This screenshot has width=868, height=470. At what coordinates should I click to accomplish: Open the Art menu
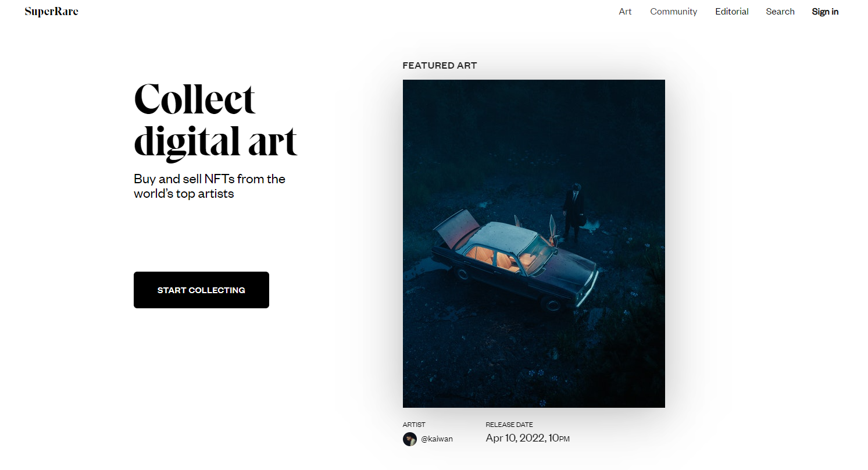(625, 12)
